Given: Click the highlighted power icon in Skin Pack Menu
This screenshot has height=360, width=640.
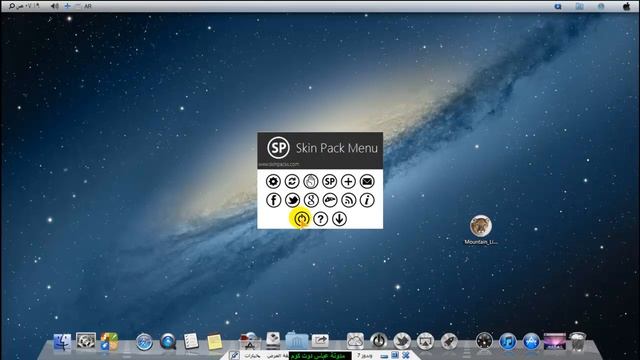Looking at the screenshot, I should (301, 219).
